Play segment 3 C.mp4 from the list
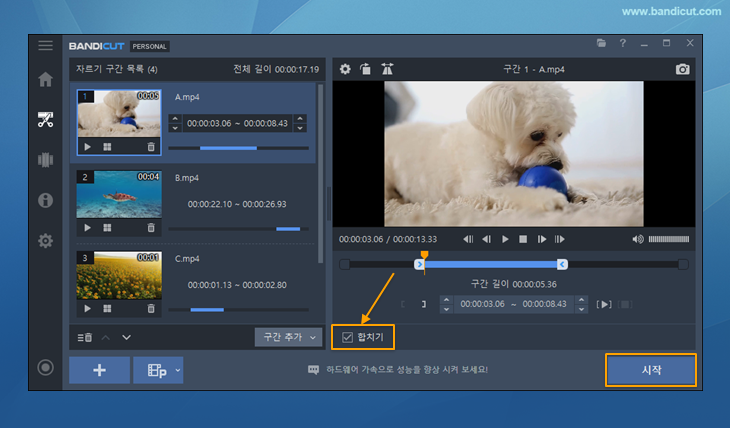 pos(87,309)
